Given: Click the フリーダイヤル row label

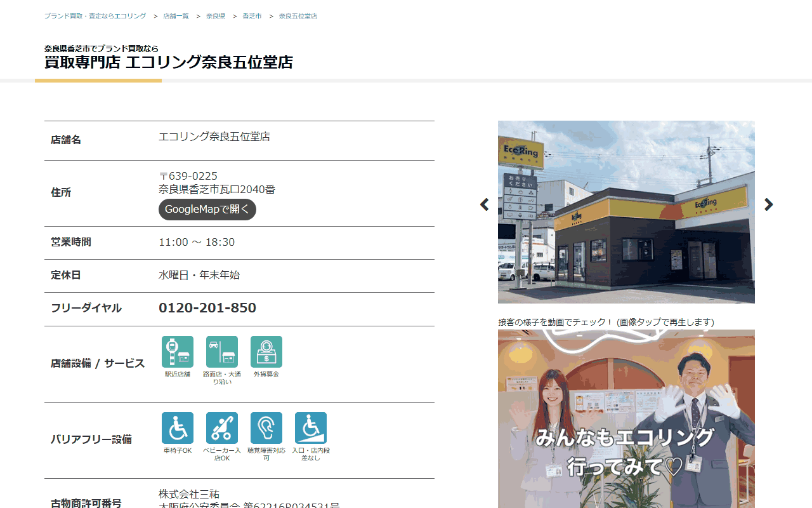Looking at the screenshot, I should tap(86, 308).
